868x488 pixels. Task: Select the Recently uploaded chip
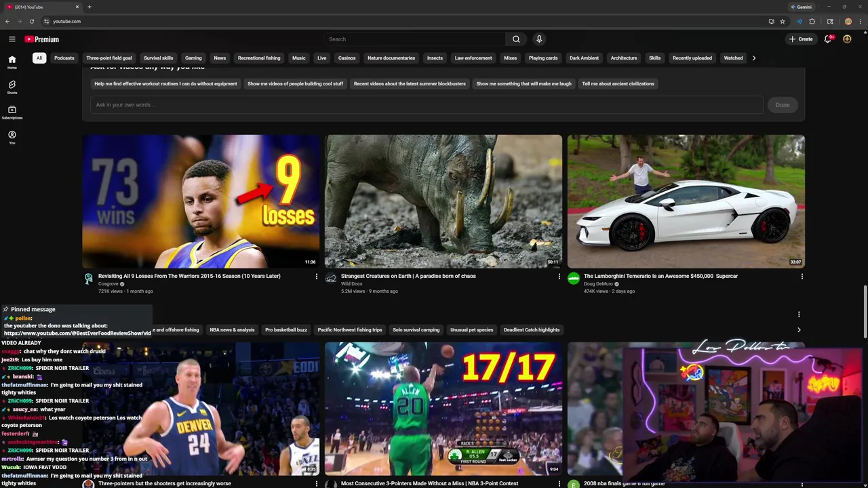click(x=692, y=58)
